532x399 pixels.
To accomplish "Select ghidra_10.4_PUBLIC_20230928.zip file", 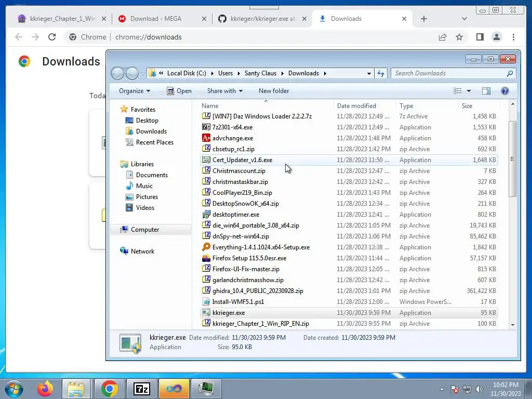I will 350,291.
